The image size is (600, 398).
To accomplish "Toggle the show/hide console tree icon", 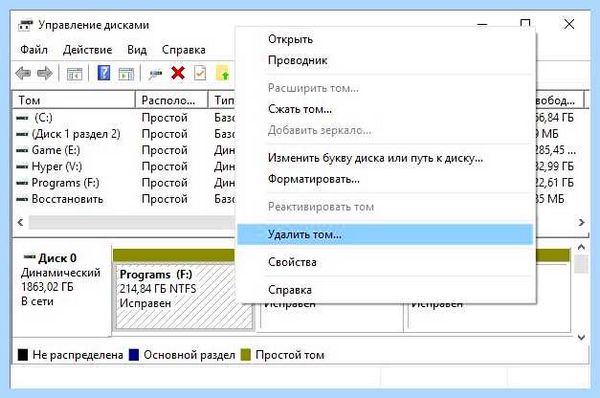I will point(74,73).
